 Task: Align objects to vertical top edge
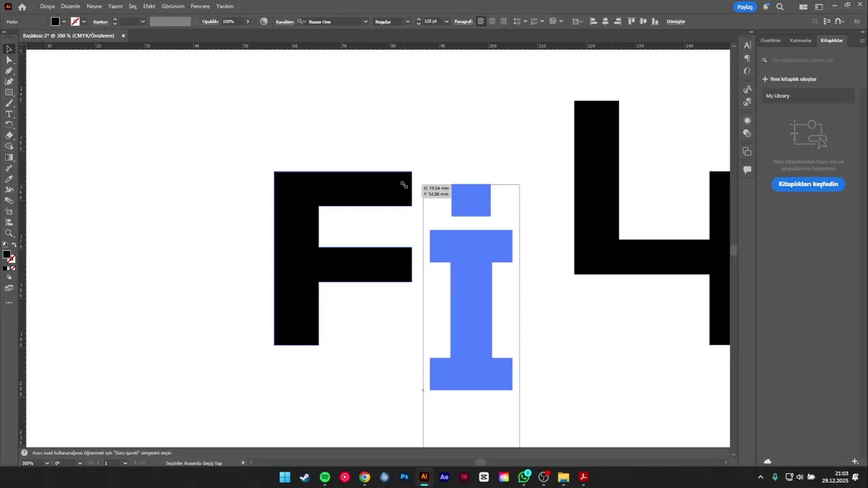[x=631, y=22]
